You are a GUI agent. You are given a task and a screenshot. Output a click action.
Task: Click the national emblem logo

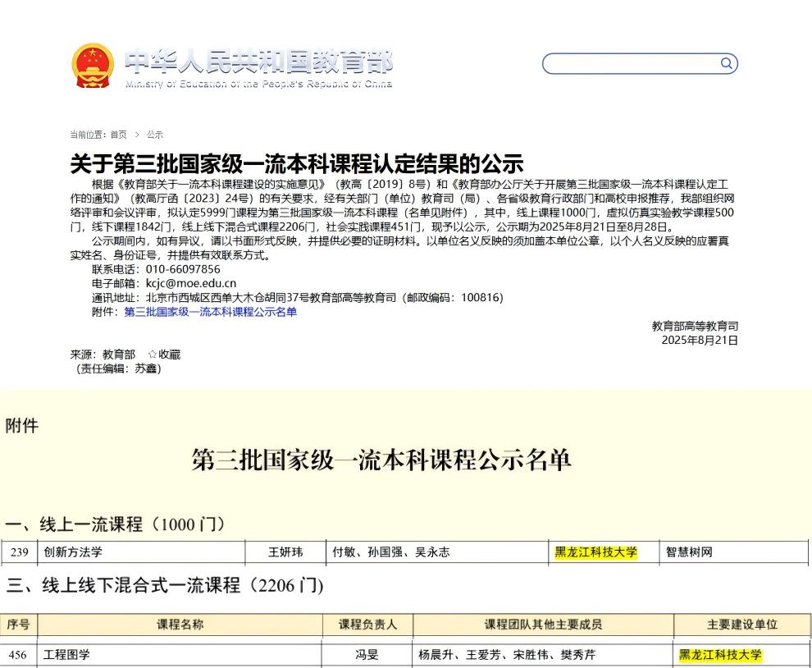tap(93, 66)
